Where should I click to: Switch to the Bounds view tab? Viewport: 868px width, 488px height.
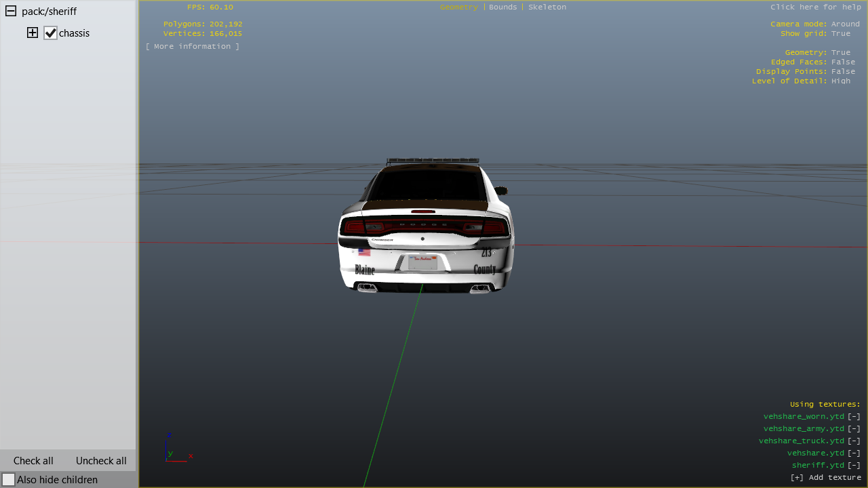(x=502, y=7)
